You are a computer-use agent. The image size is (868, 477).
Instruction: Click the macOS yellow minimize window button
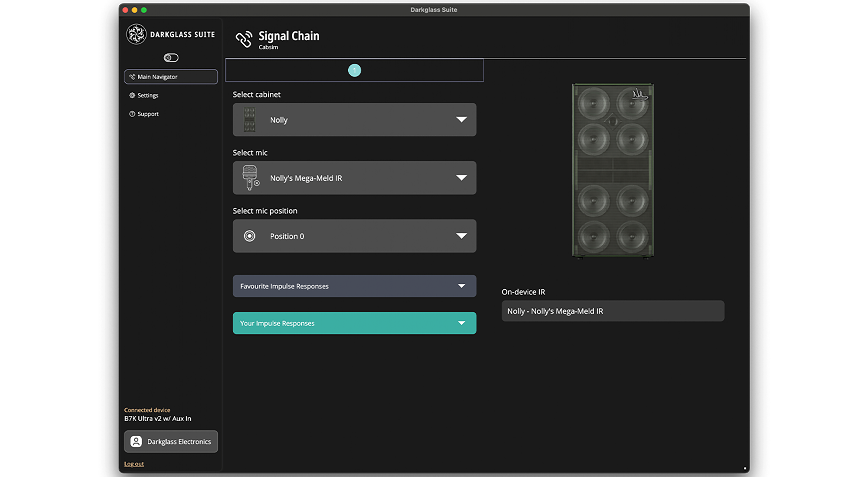[134, 10]
